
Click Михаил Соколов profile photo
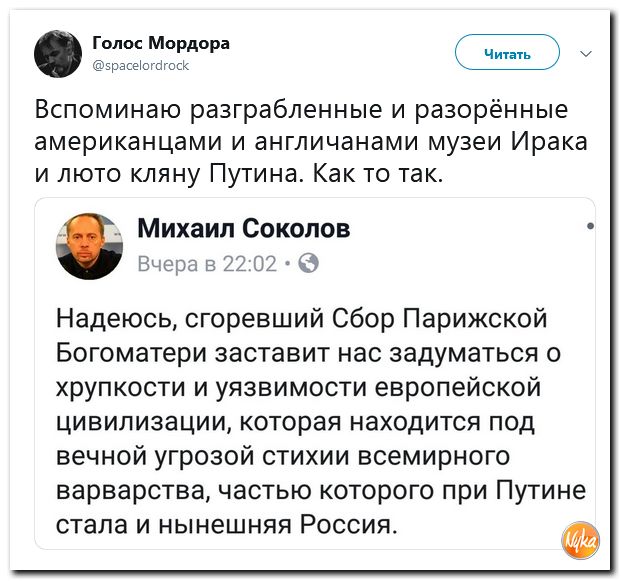point(90,246)
